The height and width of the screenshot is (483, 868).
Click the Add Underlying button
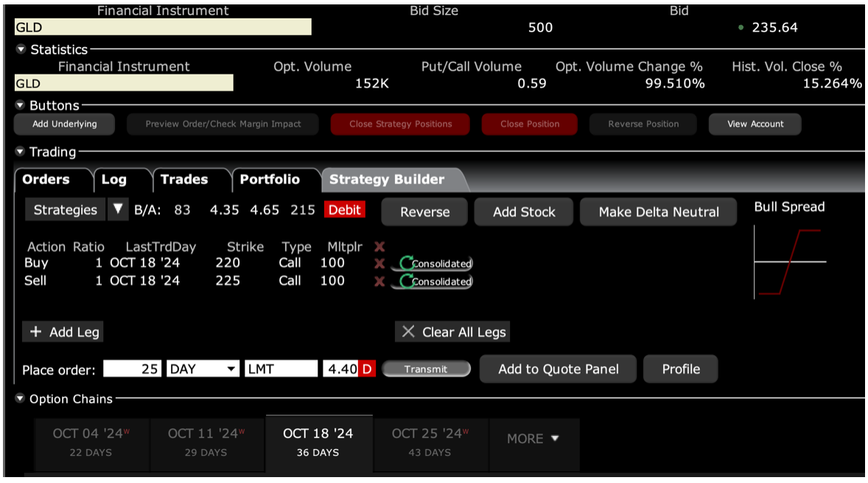(64, 124)
